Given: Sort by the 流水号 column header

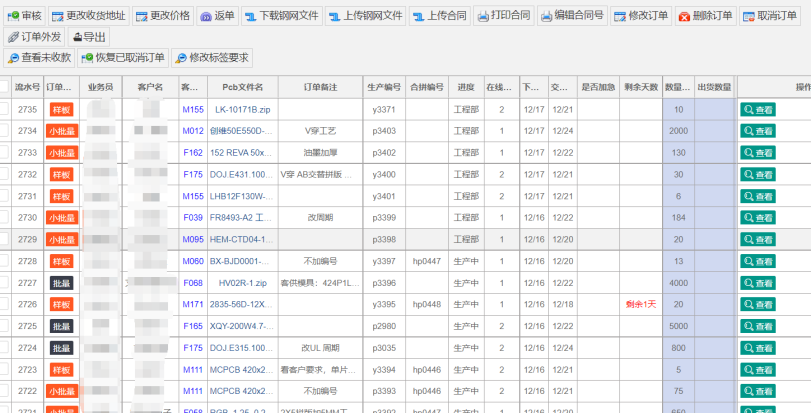Looking at the screenshot, I should (x=27, y=87).
